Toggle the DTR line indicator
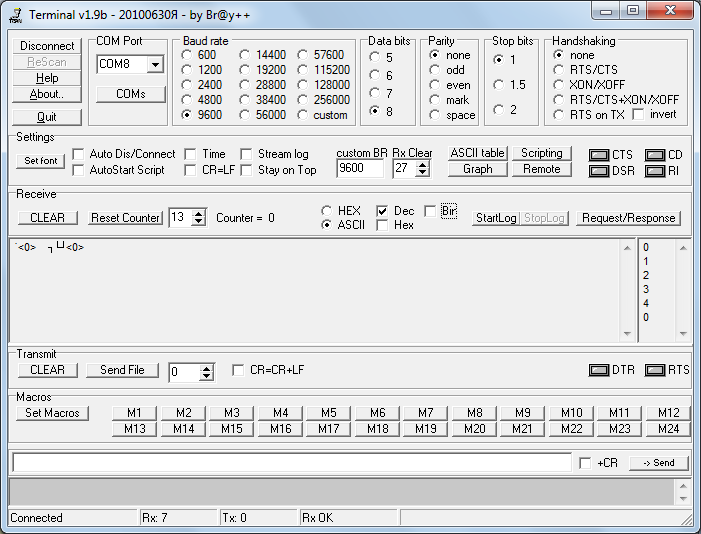701x534 pixels. pos(599,370)
